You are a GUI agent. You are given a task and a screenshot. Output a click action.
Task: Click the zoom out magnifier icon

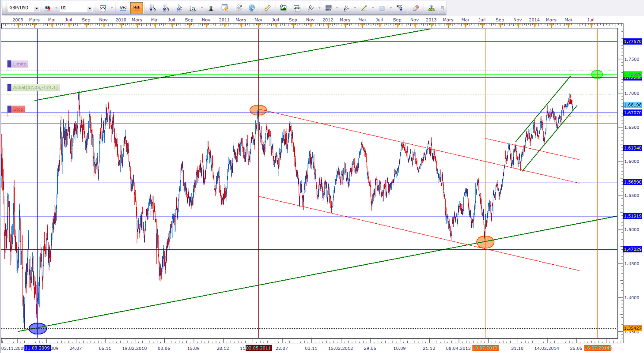(166, 8)
